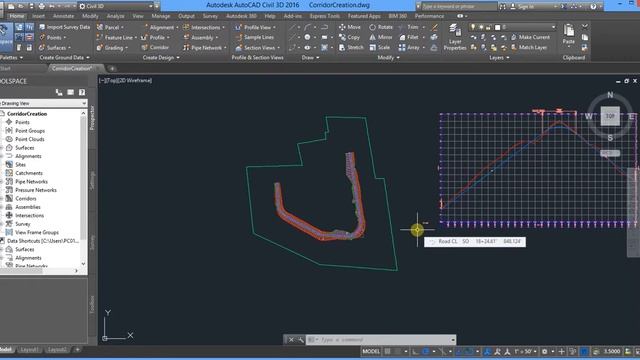Expand the Layers panel arrow
640x360 pixels.
coord(508,58)
